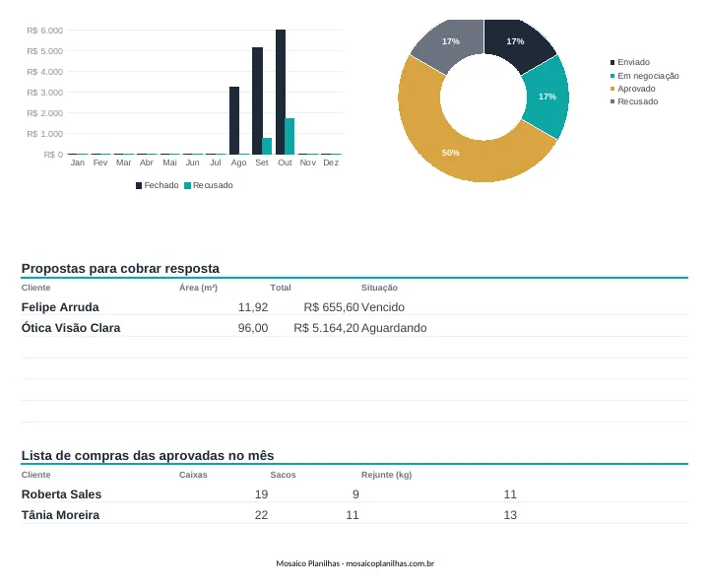
Task: Click the R$ 3.000 axis value
Action: tap(44, 93)
